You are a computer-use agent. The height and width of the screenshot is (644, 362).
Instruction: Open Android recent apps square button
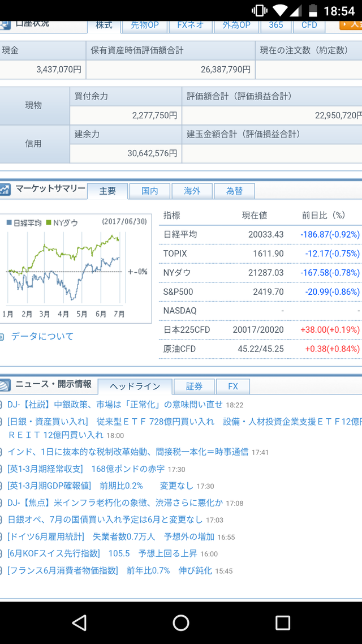(x=282, y=622)
